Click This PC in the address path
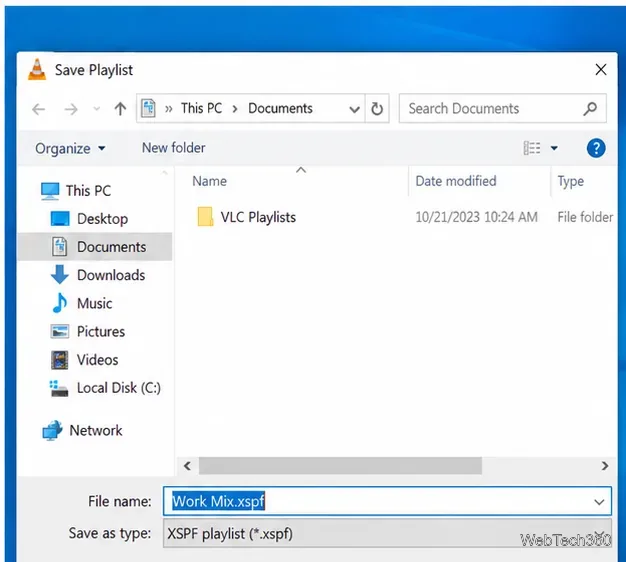The height and width of the screenshot is (562, 626). point(201,108)
